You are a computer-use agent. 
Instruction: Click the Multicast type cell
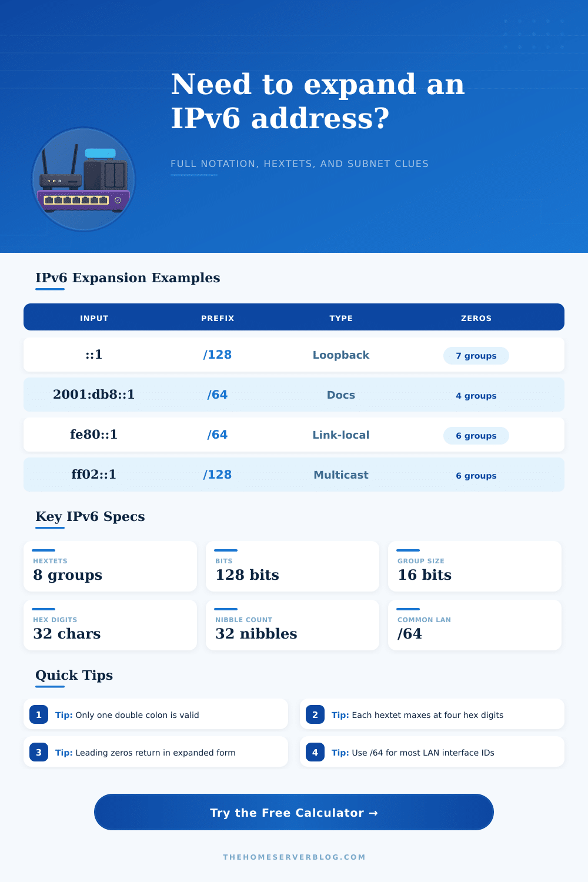coord(341,475)
